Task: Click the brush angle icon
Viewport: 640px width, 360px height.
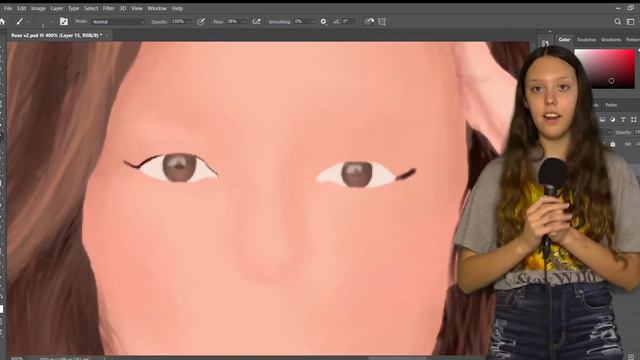Action: pos(336,22)
